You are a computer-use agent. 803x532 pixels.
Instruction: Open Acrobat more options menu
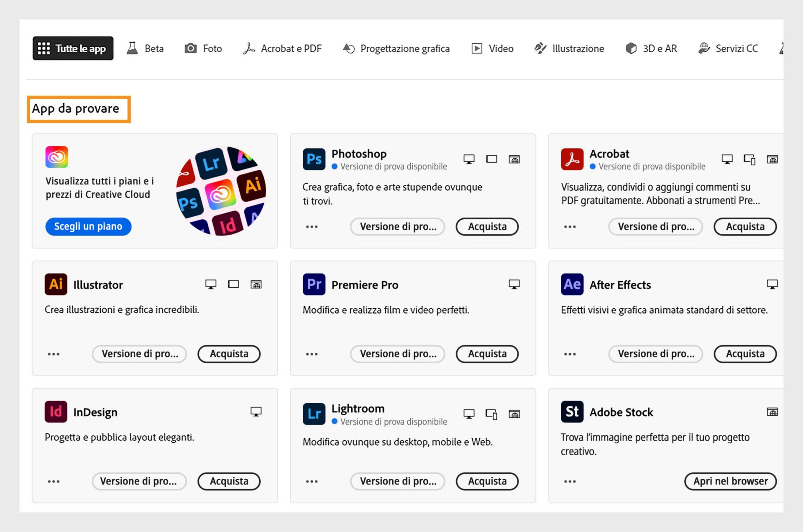coord(570,227)
